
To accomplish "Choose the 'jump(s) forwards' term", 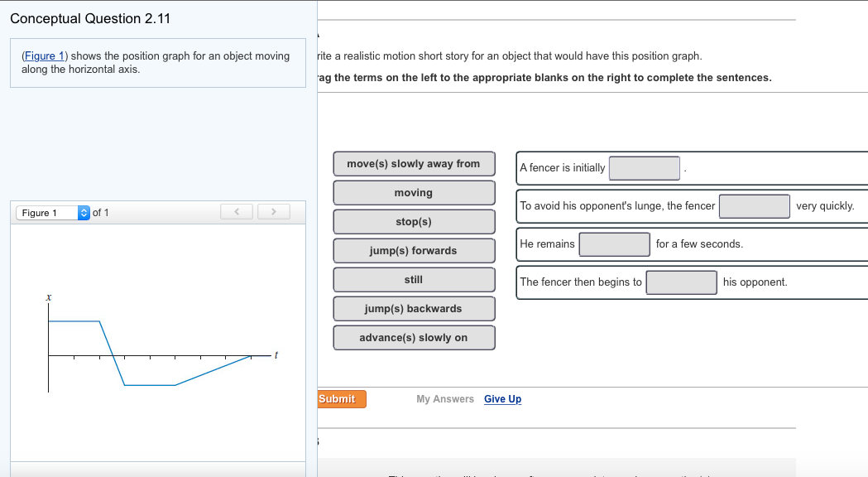I will 414,251.
